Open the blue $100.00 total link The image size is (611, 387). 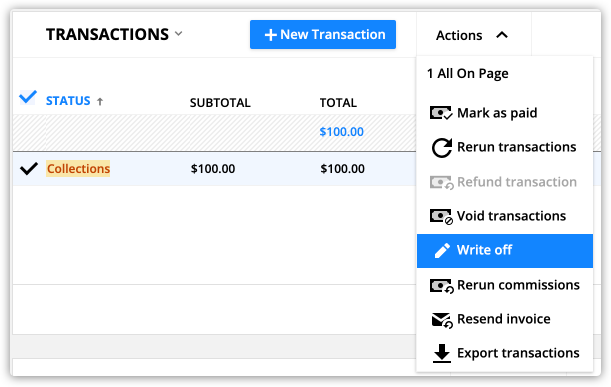click(x=341, y=132)
